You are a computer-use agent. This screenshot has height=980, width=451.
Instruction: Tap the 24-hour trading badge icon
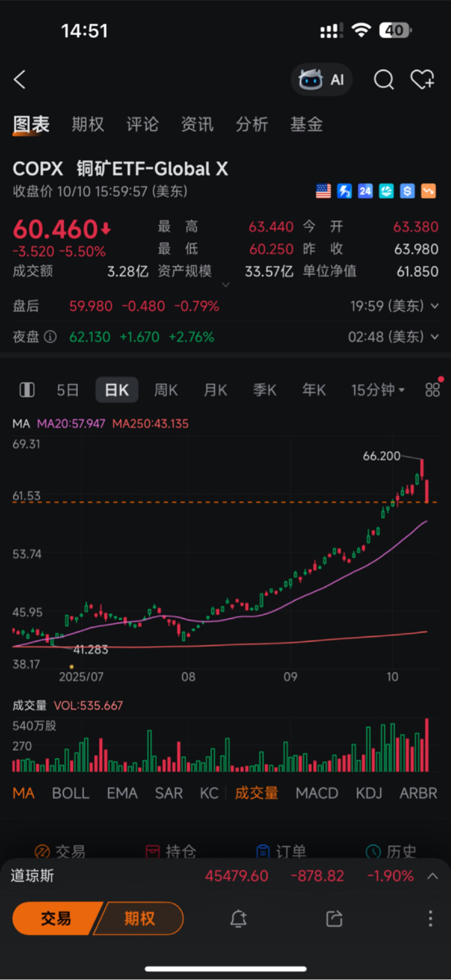365,191
